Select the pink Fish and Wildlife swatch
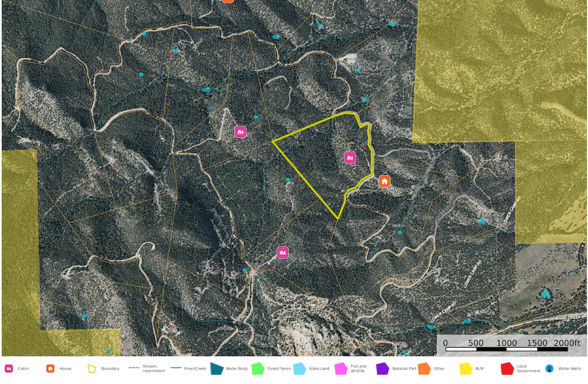This screenshot has width=588, height=384. [341, 369]
